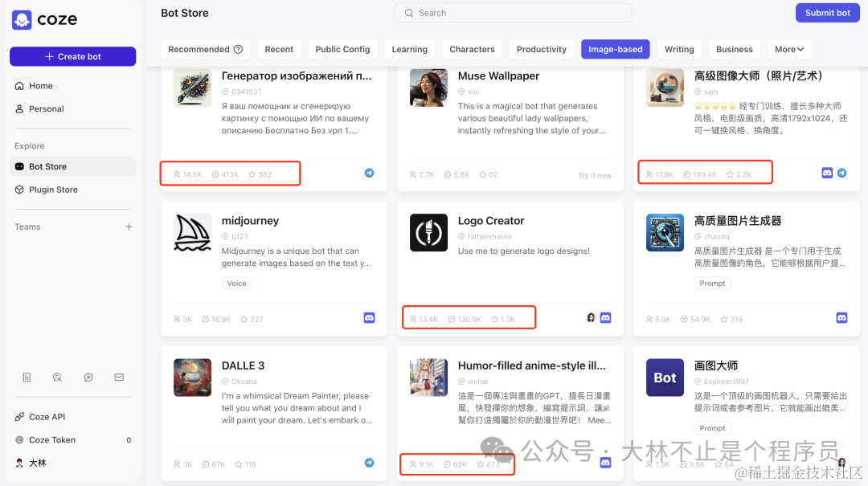
Task: Open Personal in the sidebar
Action: coord(72,109)
